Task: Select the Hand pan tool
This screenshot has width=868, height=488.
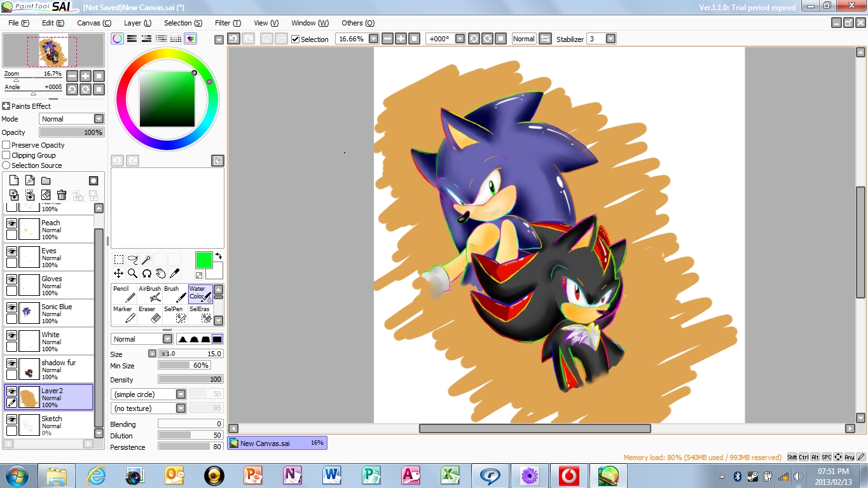Action: point(160,274)
